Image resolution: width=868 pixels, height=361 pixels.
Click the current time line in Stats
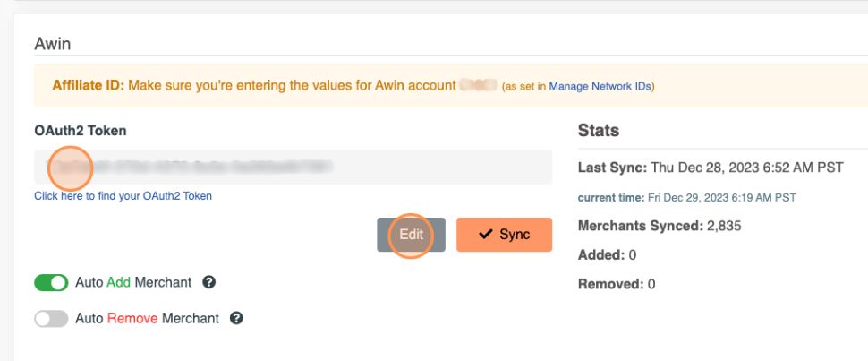687,197
